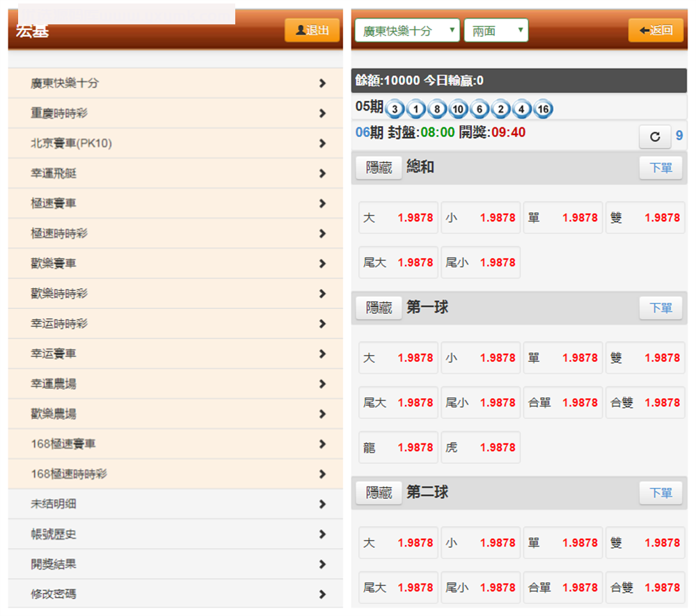The height and width of the screenshot is (616, 696).
Task: Hide the 第二球 section
Action: [379, 493]
